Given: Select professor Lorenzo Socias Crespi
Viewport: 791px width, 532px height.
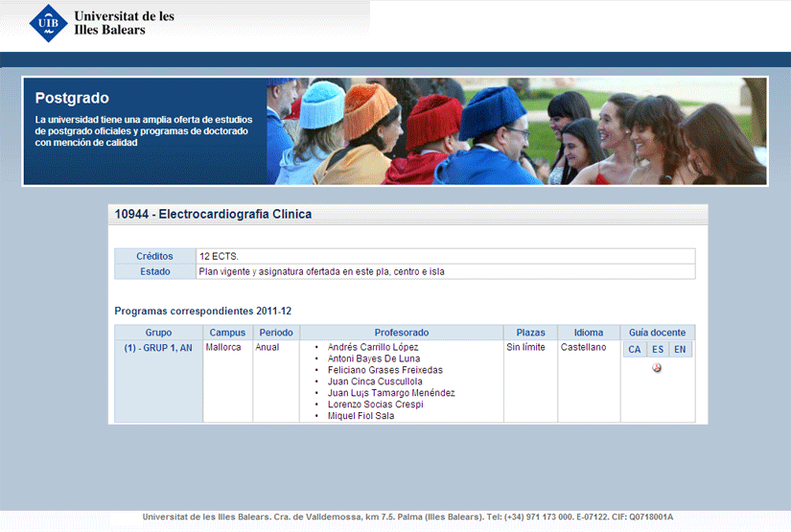Looking at the screenshot, I should (375, 405).
